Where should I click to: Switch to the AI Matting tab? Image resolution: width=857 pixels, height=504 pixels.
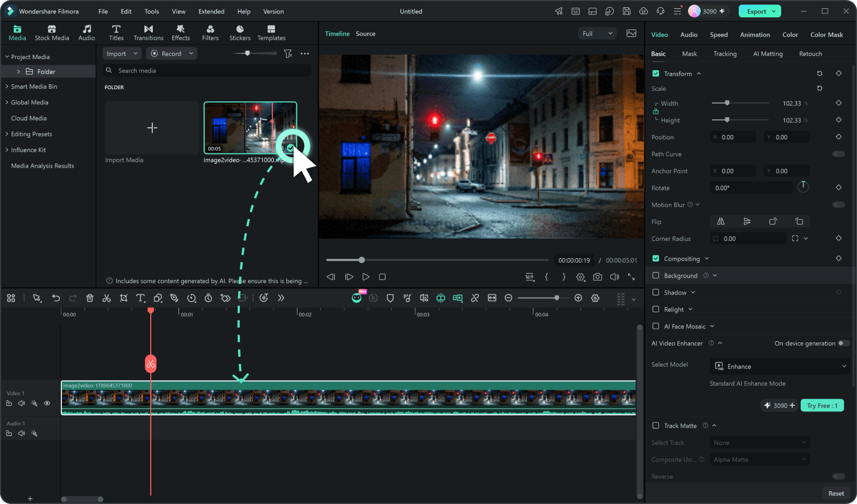pos(768,54)
